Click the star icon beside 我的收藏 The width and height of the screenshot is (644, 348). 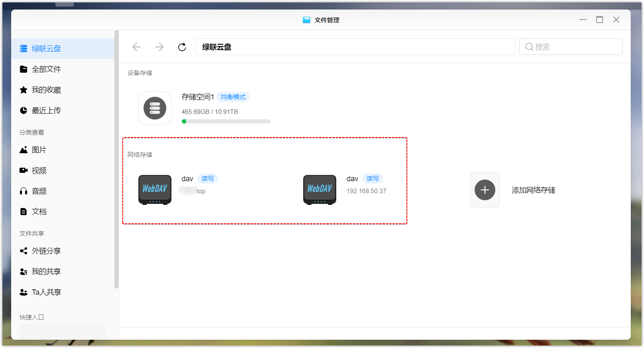pyautogui.click(x=24, y=90)
